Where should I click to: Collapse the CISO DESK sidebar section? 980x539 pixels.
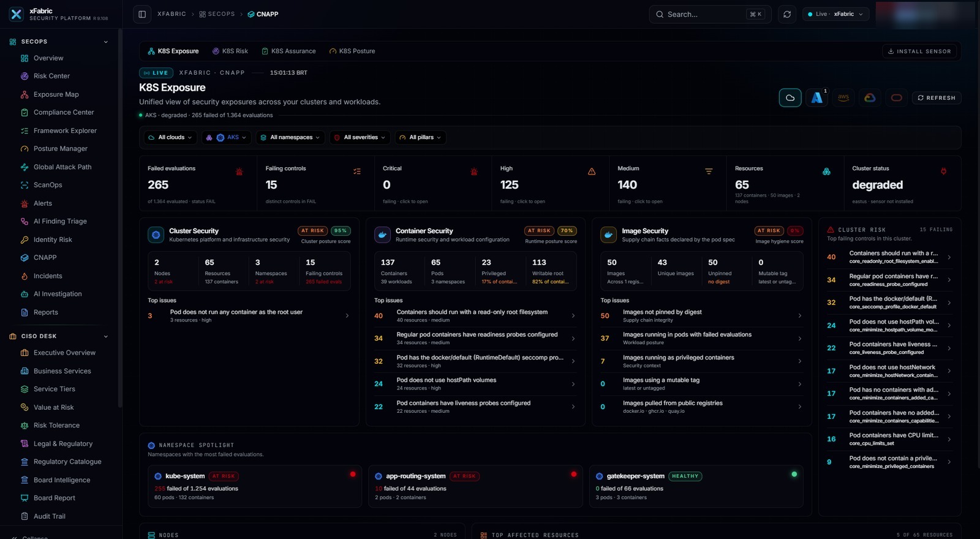pos(106,336)
